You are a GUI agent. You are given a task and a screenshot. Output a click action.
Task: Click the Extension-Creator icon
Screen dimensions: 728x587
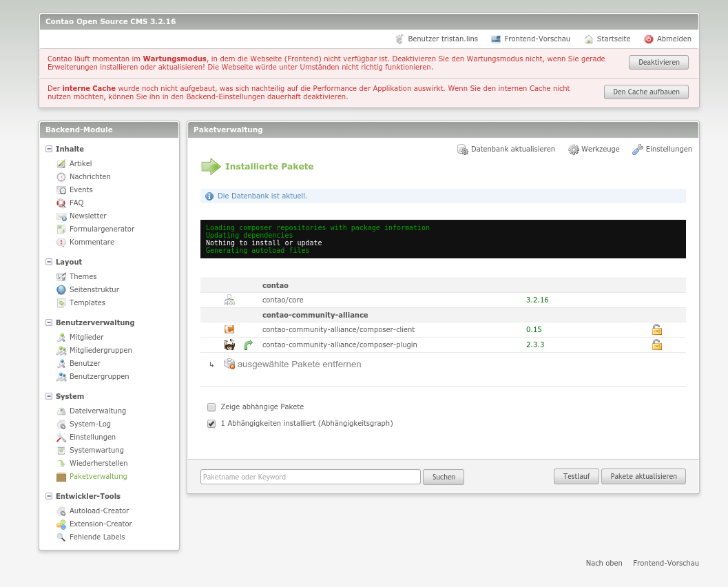(61, 524)
